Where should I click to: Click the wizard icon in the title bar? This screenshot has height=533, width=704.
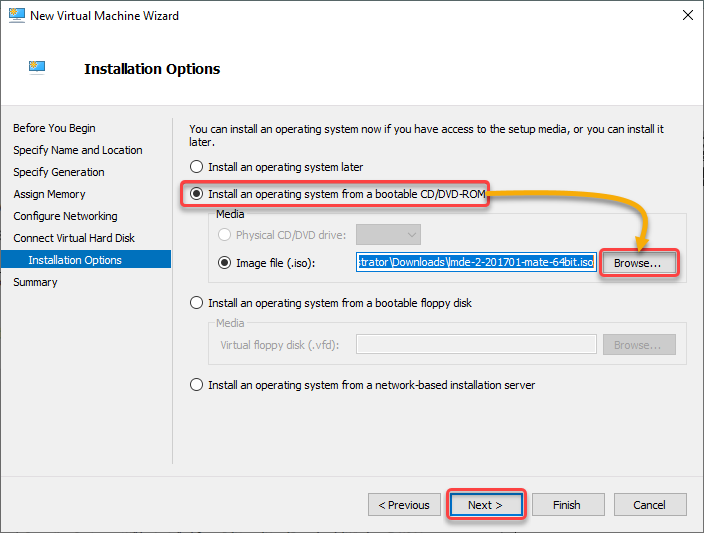click(17, 15)
